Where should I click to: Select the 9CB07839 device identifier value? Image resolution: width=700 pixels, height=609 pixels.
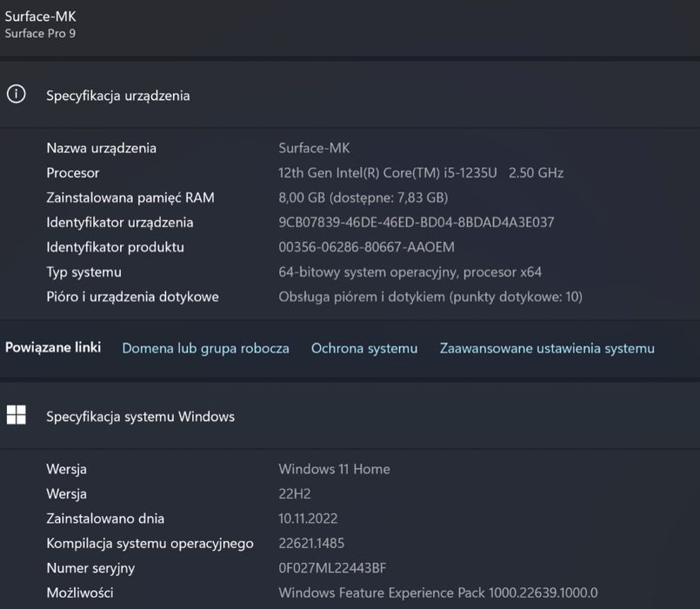[417, 222]
